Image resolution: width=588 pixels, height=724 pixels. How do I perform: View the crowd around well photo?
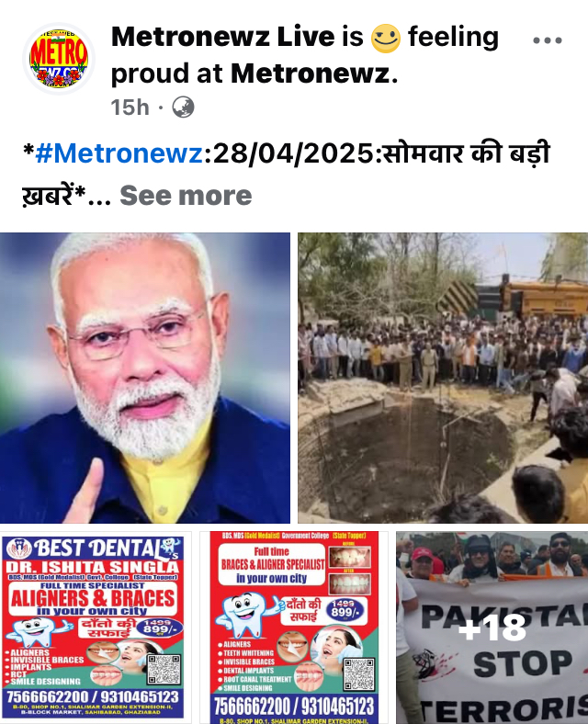(x=443, y=378)
